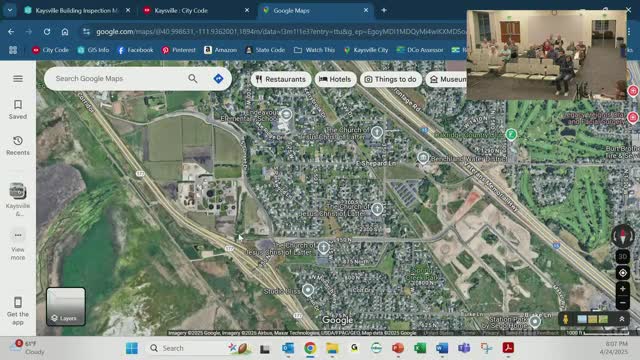Viewport: 640px width, 360px height.
Task: Open Outlook from the taskbar
Action: pyautogui.click(x=288, y=348)
